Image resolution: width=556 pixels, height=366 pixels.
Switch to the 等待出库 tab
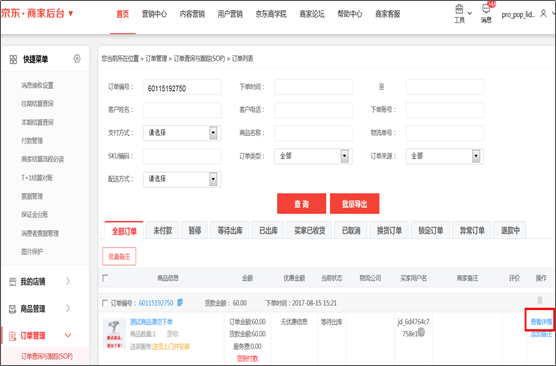(230, 231)
